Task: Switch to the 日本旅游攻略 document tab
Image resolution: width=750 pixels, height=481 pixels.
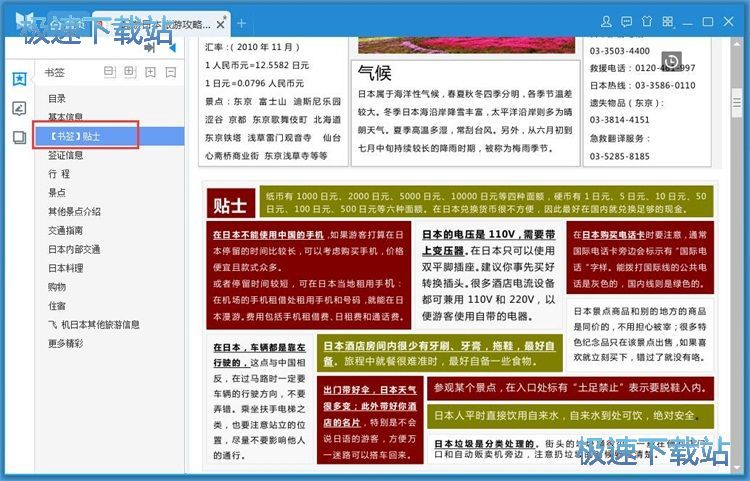Action: click(160, 24)
